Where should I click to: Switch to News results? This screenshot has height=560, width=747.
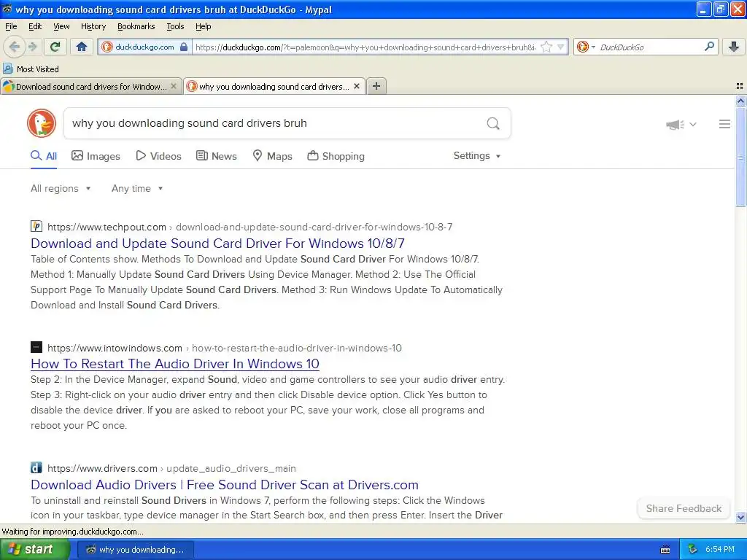[217, 156]
